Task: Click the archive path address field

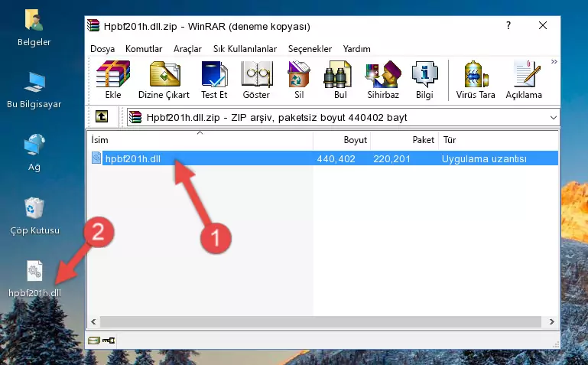Action: [343, 117]
